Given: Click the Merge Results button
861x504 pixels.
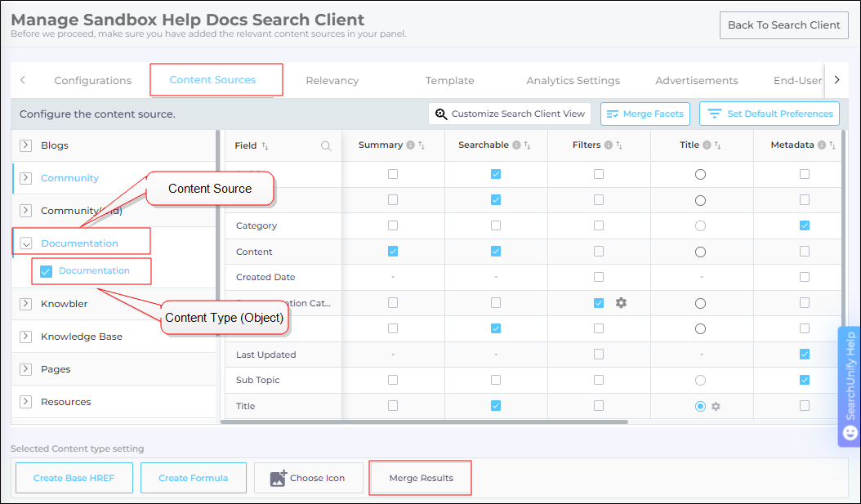Looking at the screenshot, I should click(x=421, y=478).
